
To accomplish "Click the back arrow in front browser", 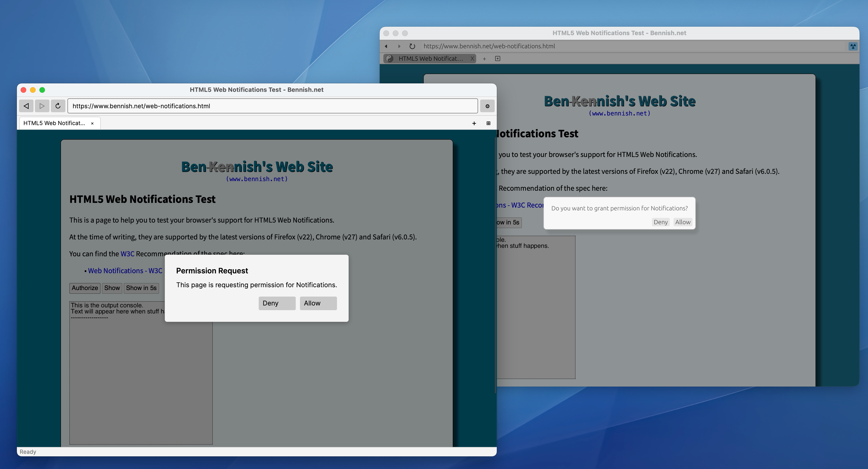I will [26, 106].
